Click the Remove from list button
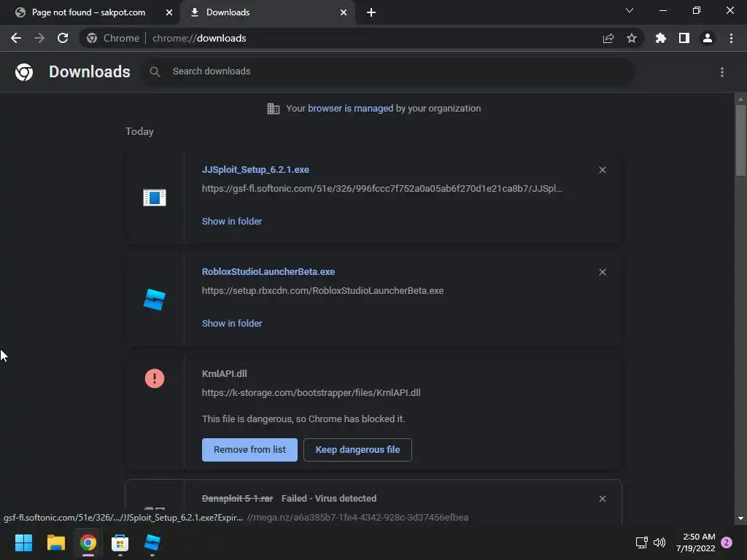 249,450
